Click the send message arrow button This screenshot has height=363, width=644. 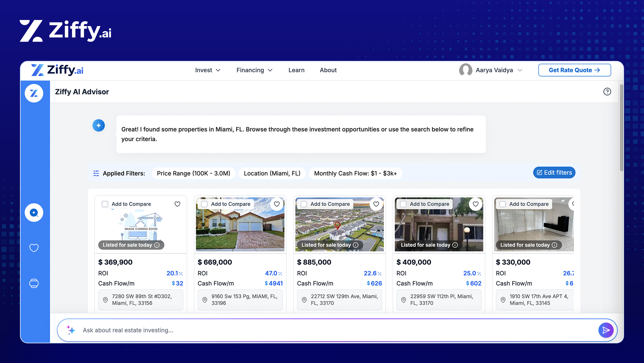point(606,330)
